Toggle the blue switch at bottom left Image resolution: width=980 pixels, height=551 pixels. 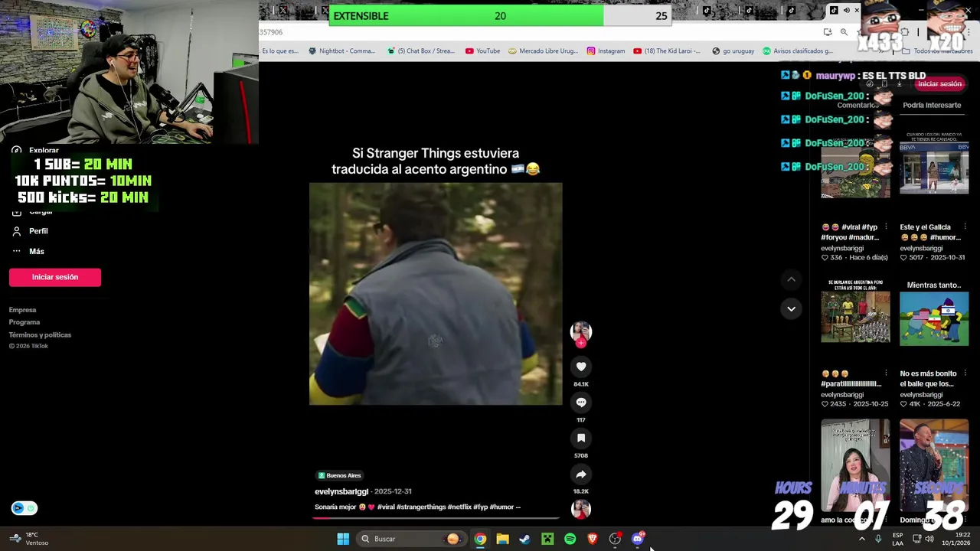(24, 508)
